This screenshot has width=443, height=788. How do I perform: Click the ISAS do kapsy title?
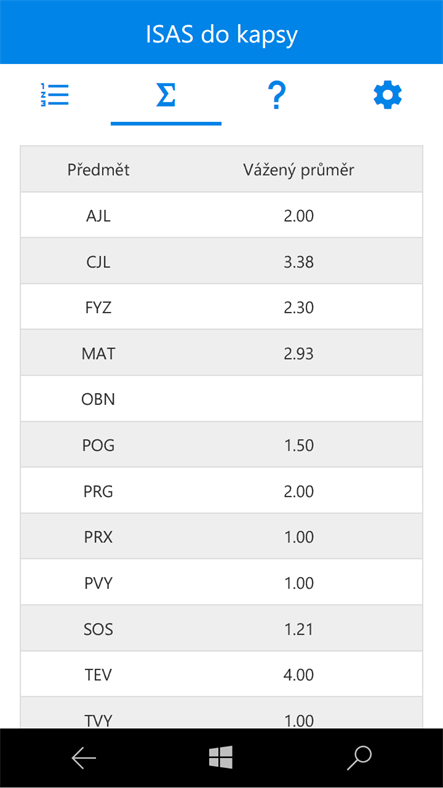[x=222, y=34]
